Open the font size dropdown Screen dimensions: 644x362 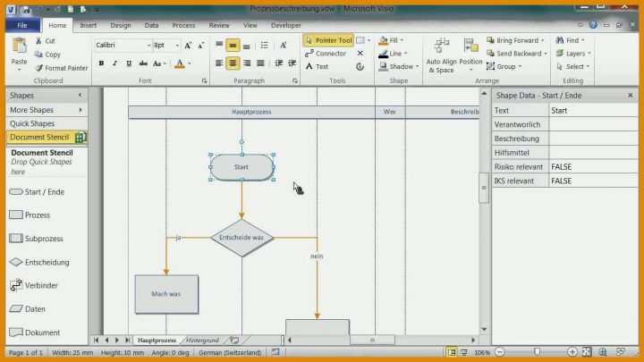tap(177, 46)
